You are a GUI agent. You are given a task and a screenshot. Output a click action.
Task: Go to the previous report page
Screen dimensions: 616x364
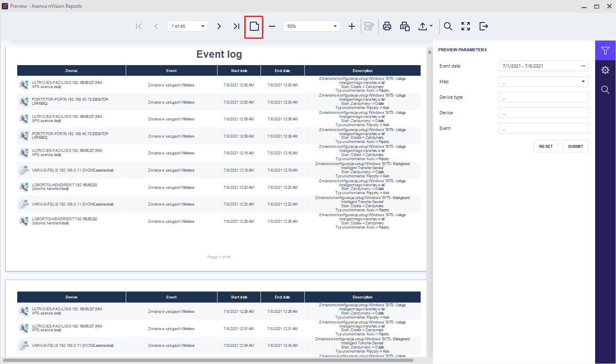tap(156, 26)
